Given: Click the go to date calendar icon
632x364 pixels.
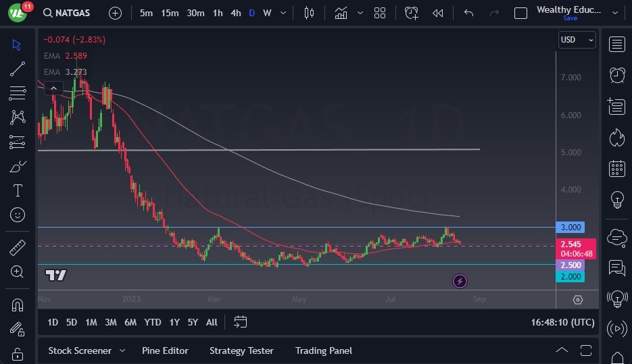Looking at the screenshot, I should (x=240, y=322).
